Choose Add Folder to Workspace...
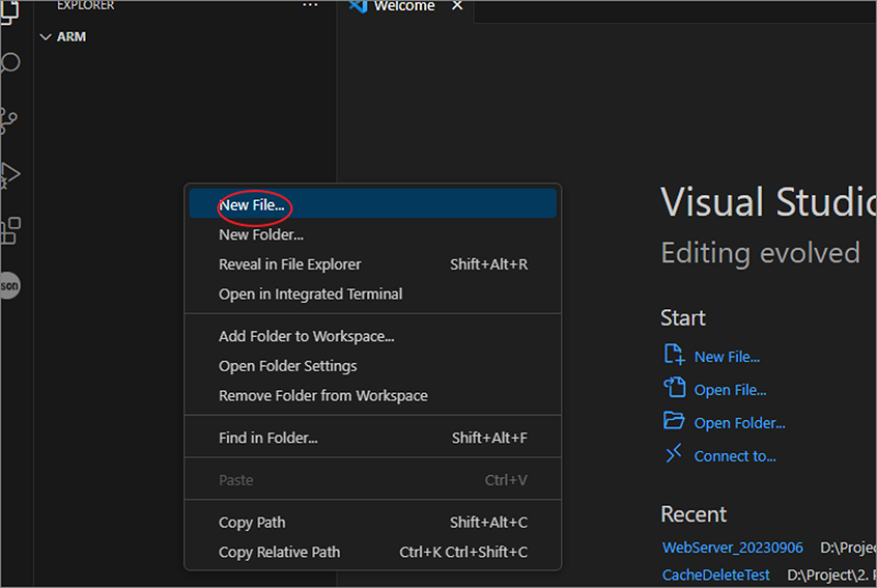The height and width of the screenshot is (588, 877). coord(373,336)
